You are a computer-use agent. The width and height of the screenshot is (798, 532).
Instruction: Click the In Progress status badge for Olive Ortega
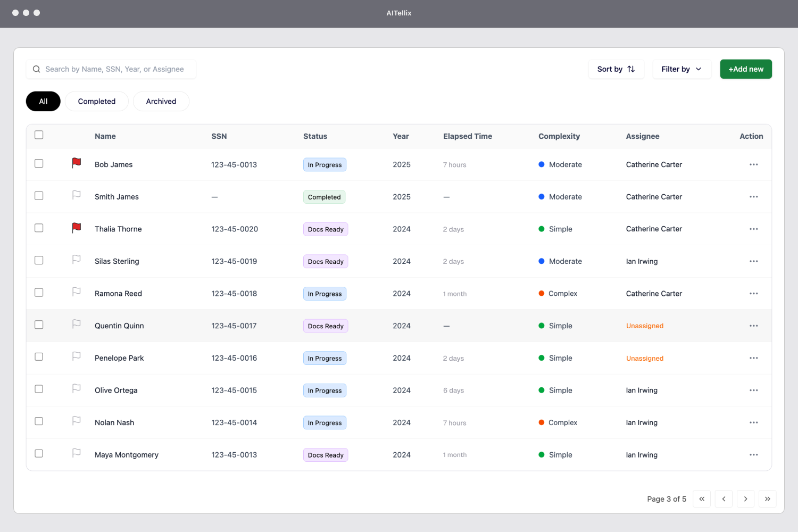point(325,390)
